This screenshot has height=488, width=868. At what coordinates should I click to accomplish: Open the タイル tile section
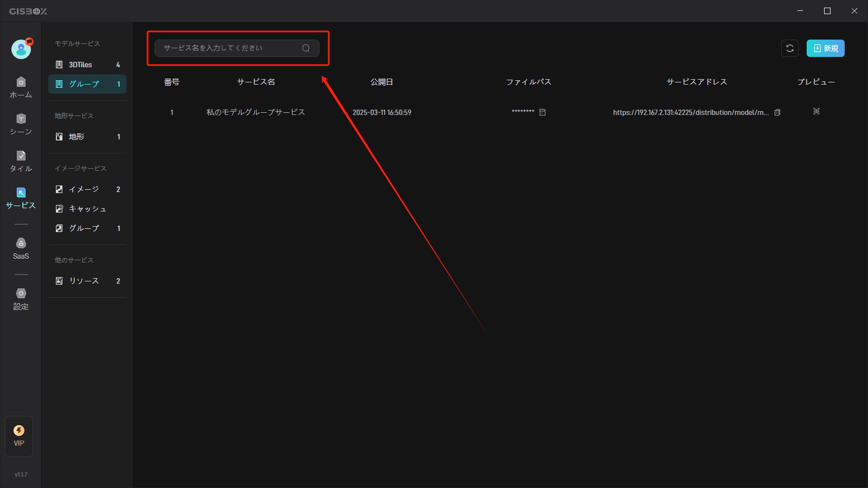click(21, 162)
